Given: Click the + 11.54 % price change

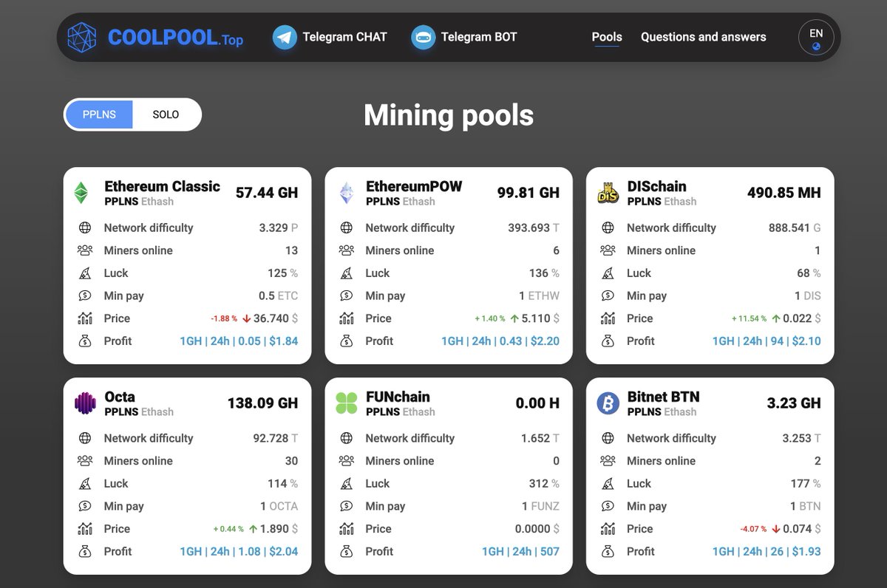Looking at the screenshot, I should (749, 318).
